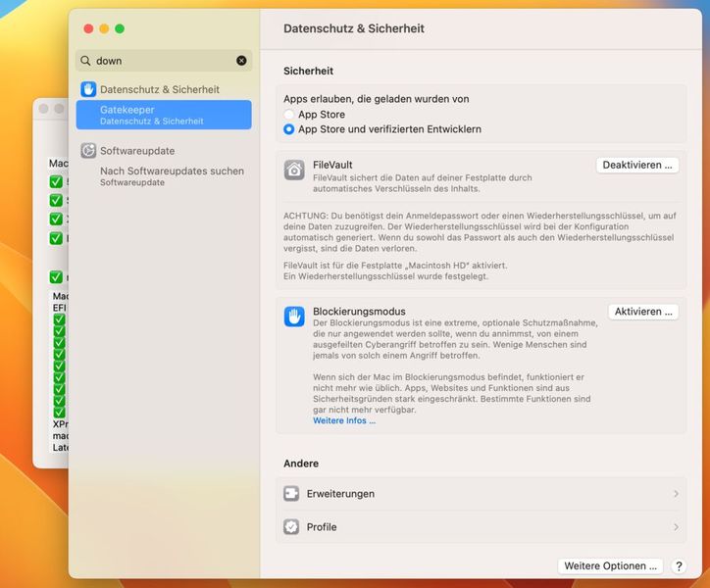The image size is (710, 588).
Task: Click the Softwareupdate gear icon in sidebar
Action: [88, 150]
